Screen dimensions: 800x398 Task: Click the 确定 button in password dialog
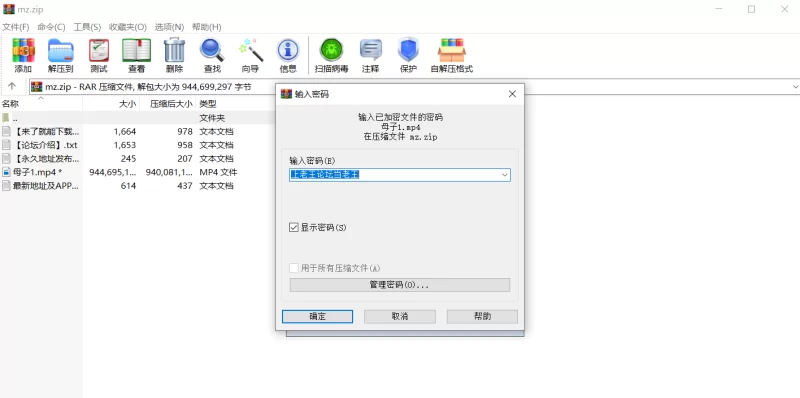click(x=317, y=316)
